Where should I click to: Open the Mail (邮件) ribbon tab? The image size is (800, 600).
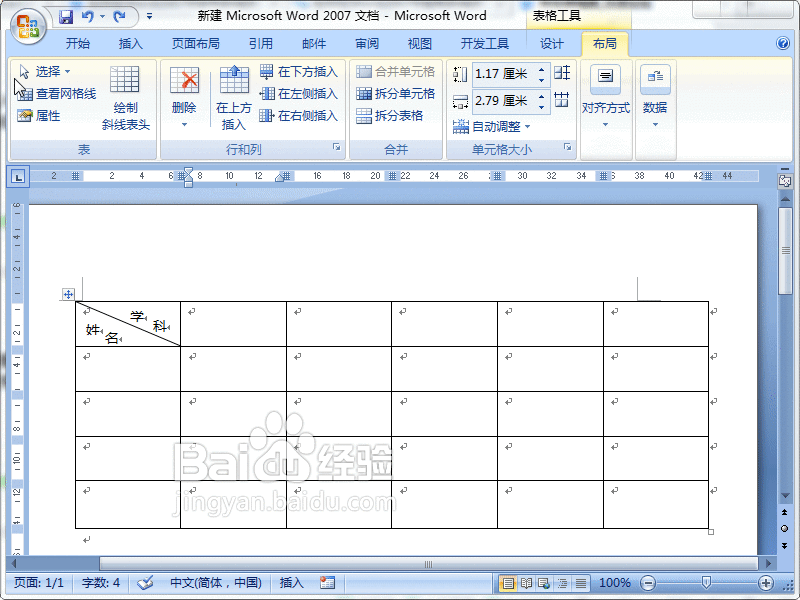[x=313, y=43]
